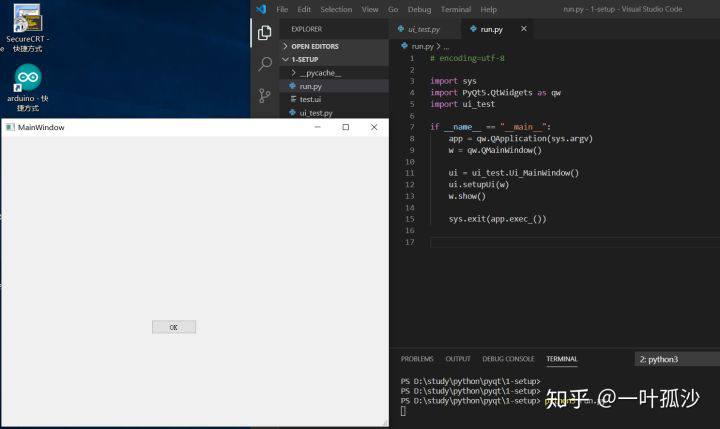Open the Explorer view in activity bar
Viewport: 720px width, 429px height.
[264, 33]
